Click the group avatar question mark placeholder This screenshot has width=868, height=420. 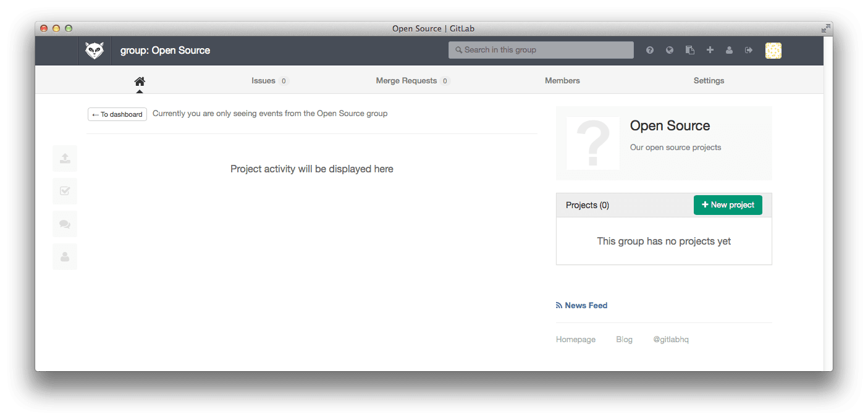[x=593, y=143]
